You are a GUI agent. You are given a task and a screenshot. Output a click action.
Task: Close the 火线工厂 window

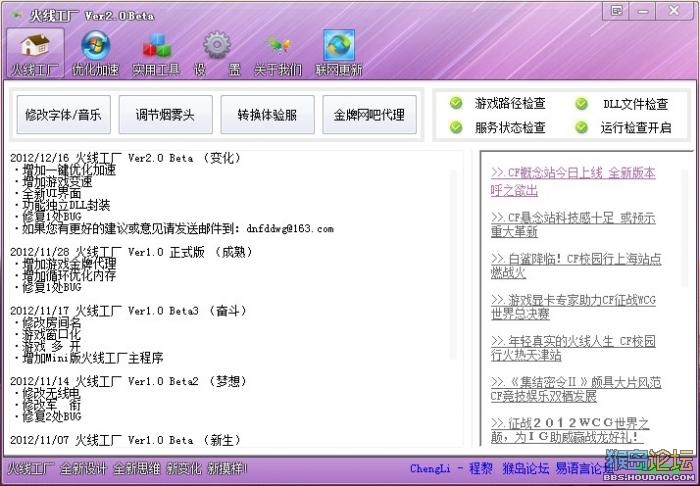674,11
